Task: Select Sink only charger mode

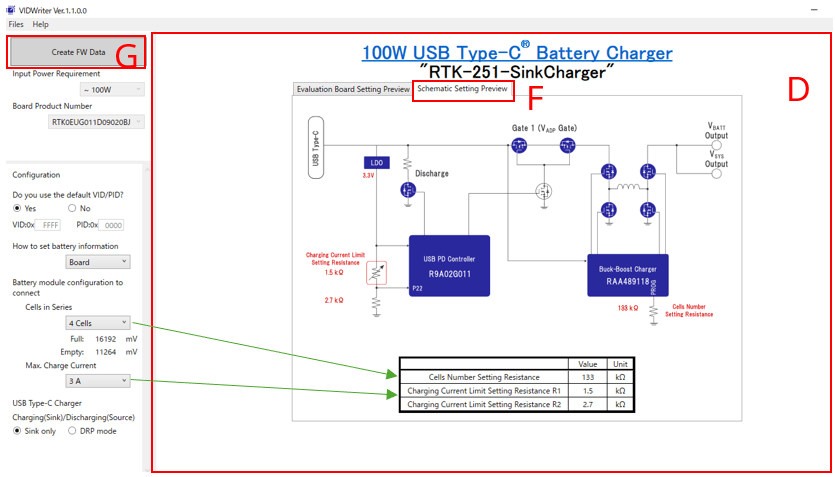Action: pos(18,431)
